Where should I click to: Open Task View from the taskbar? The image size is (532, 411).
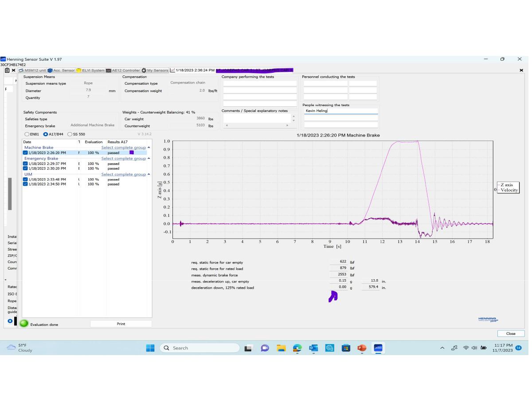[249, 348]
